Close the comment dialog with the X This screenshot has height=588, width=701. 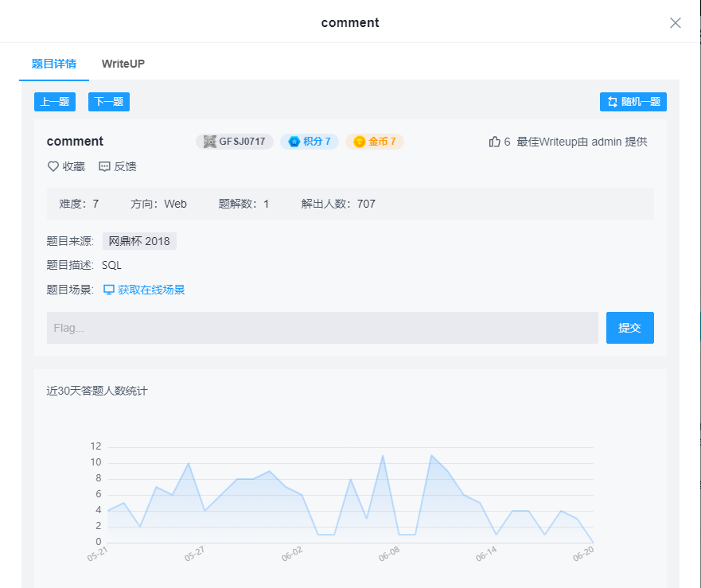(x=675, y=23)
